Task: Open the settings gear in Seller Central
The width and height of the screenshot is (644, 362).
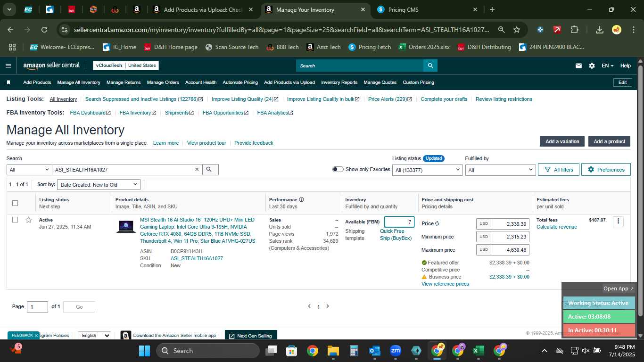Action: [592, 66]
